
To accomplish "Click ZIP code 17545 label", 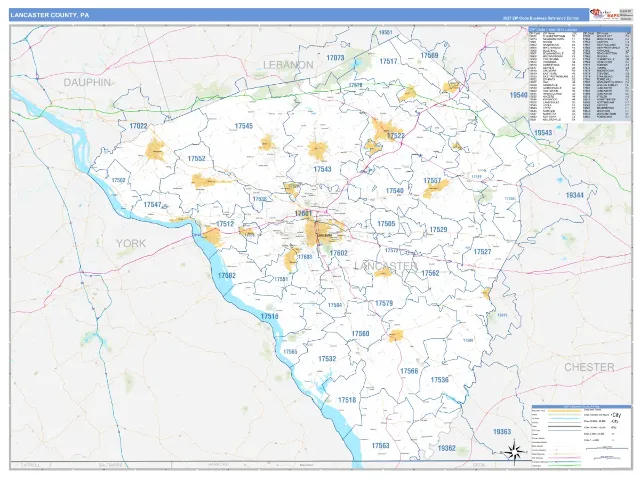I will tap(244, 126).
